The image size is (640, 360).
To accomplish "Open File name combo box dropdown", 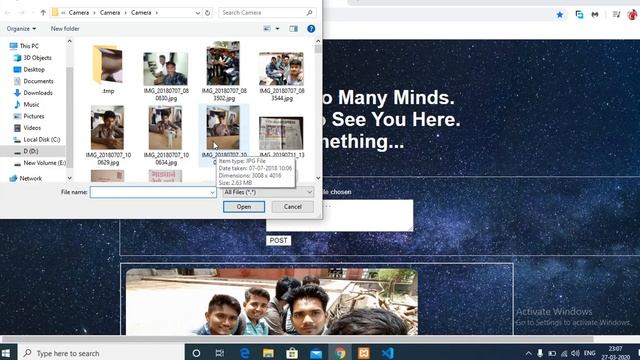I will tap(212, 192).
